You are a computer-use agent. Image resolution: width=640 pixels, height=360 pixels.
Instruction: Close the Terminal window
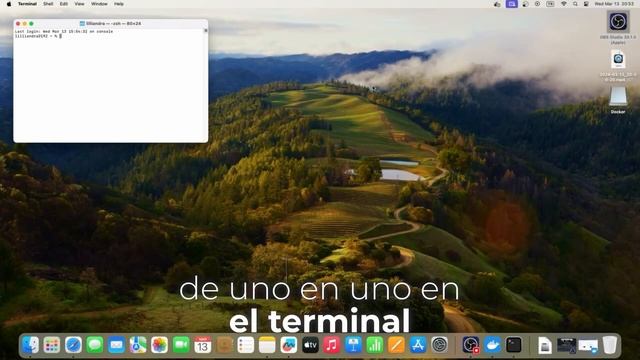[18, 24]
